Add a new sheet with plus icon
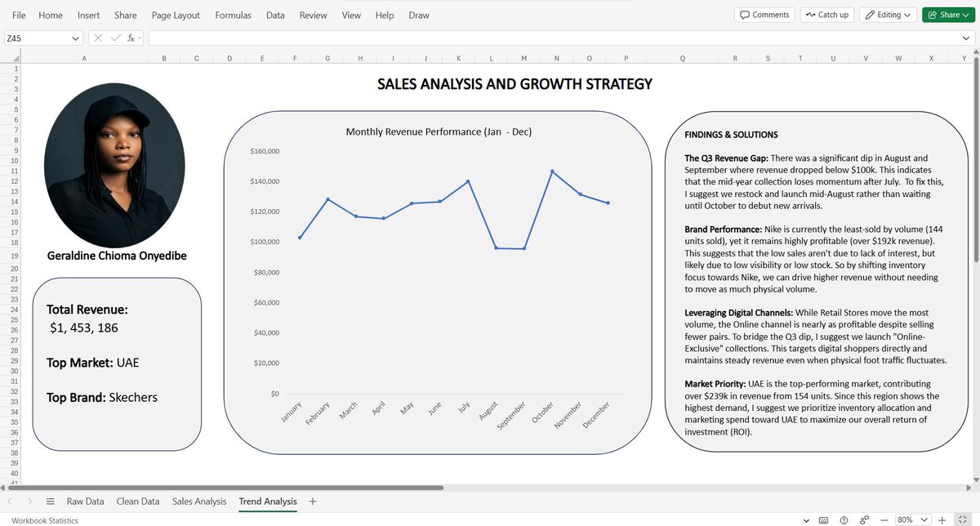The height and width of the screenshot is (526, 980). [x=313, y=501]
